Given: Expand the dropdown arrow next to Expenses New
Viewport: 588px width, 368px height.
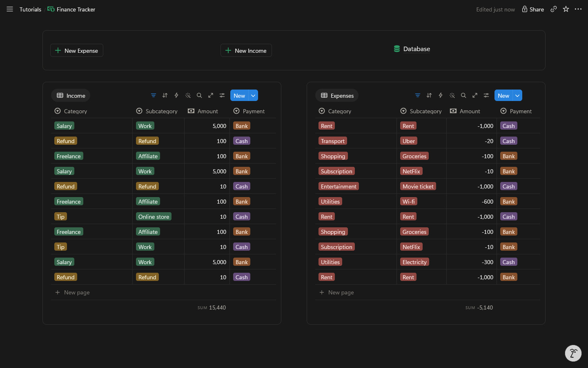Looking at the screenshot, I should (517, 95).
